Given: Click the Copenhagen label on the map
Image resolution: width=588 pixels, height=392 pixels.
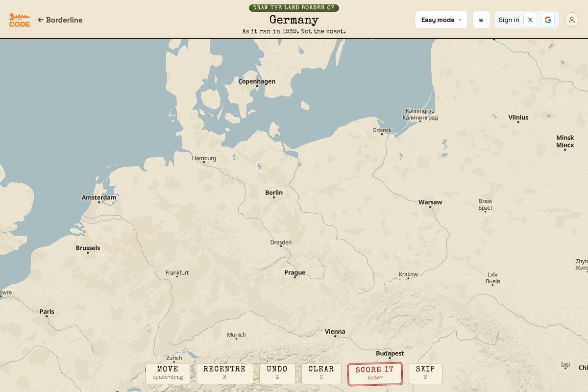Looking at the screenshot, I should [257, 81].
